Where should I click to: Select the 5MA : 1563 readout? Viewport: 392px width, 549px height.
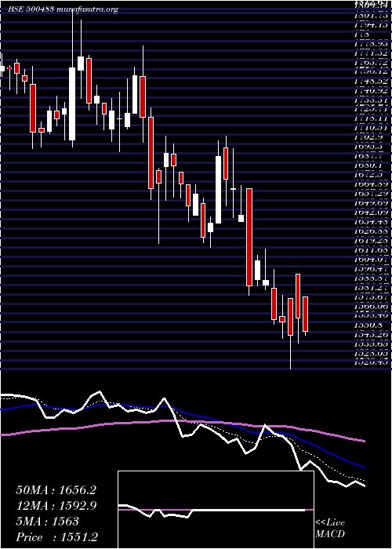[x=47, y=522]
